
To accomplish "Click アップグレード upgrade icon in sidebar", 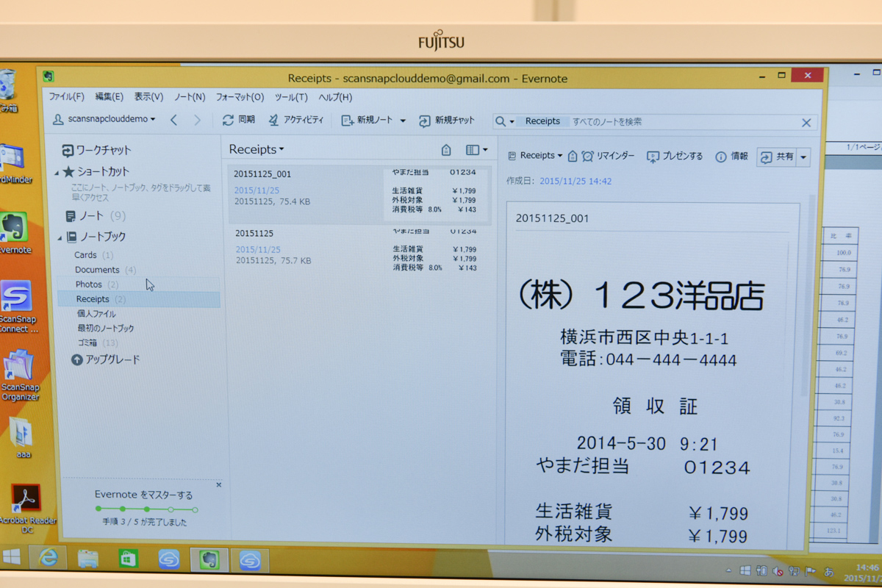I will click(x=76, y=359).
